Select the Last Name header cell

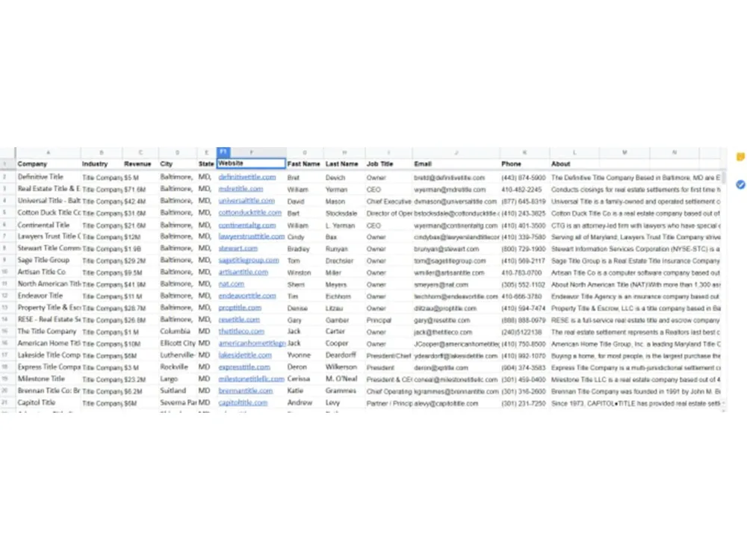point(344,164)
